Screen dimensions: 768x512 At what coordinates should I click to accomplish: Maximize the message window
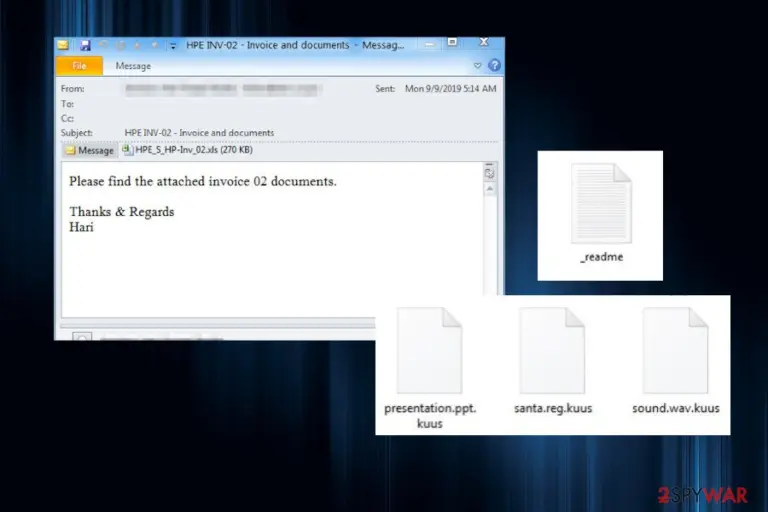tap(453, 43)
